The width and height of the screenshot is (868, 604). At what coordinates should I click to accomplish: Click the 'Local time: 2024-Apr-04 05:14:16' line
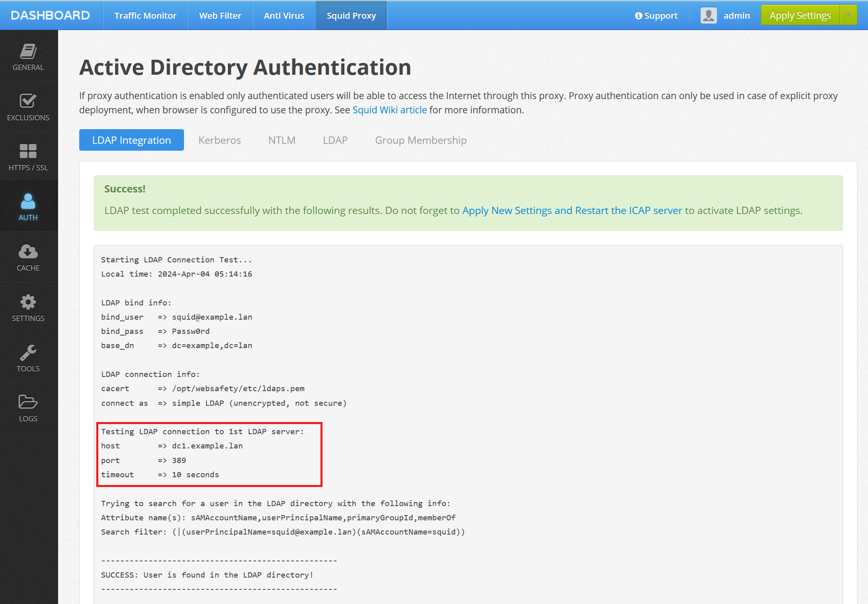point(177,274)
